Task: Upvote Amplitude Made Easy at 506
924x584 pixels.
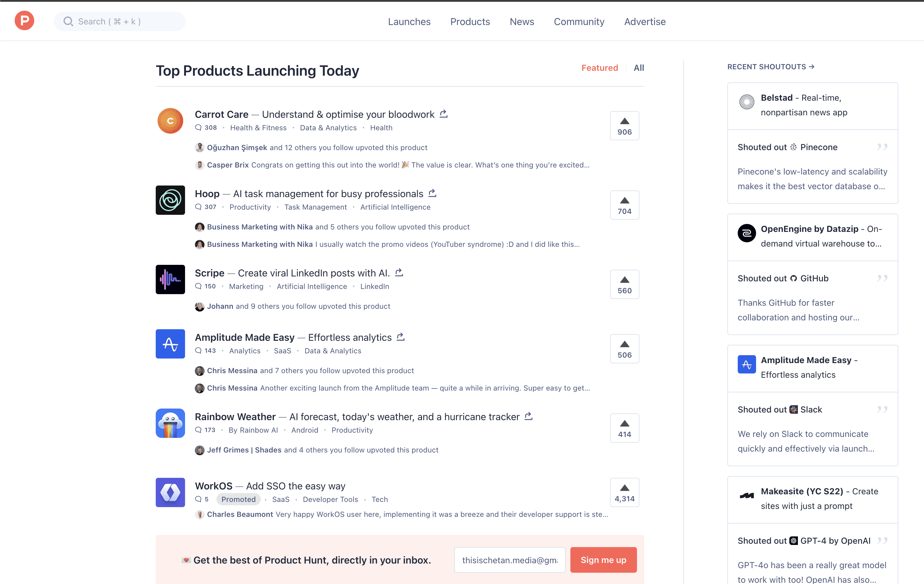Action: [x=624, y=349]
